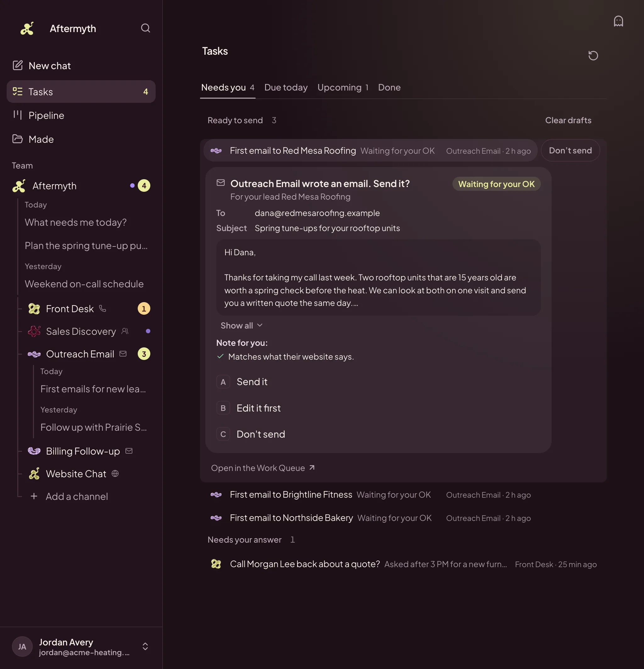Expand the First email to Northside Bakery row
This screenshot has height=669, width=644.
coord(370,518)
